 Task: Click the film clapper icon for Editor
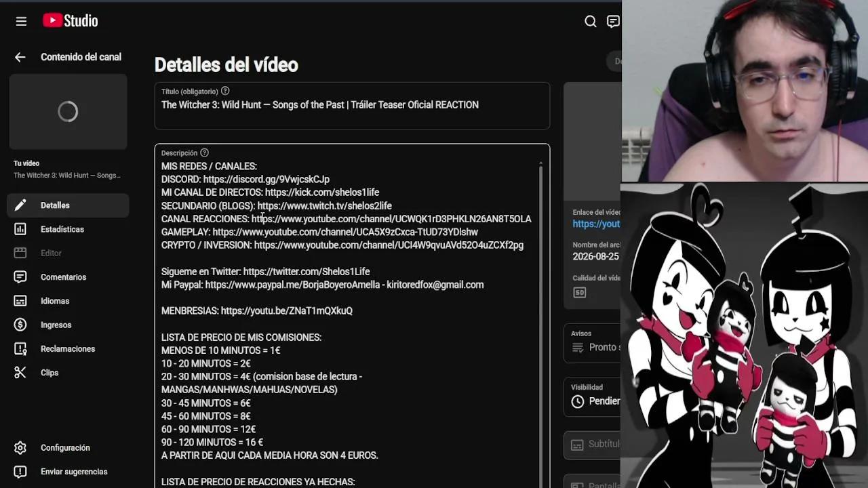tap(20, 253)
